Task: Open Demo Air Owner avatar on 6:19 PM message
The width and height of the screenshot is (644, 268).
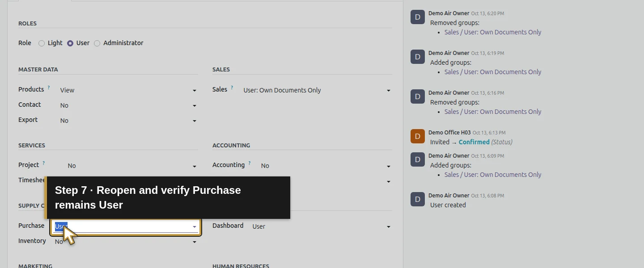Action: [418, 57]
